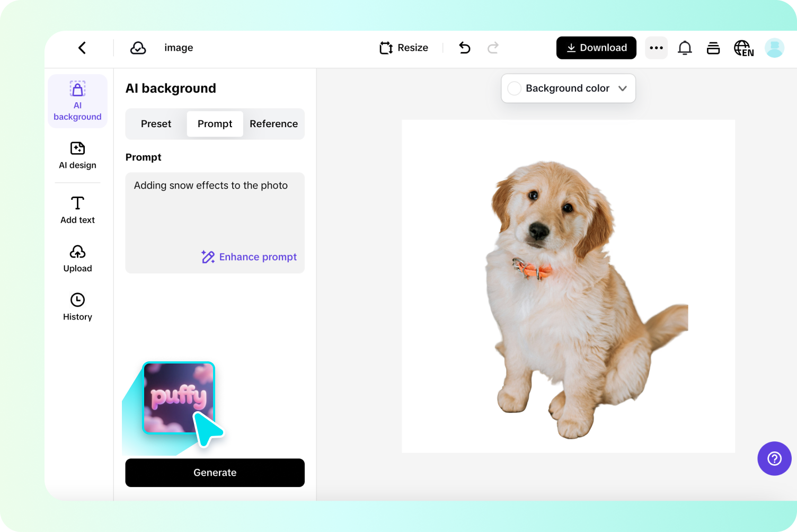This screenshot has height=532, width=797.
Task: Open the three-dots more options menu
Action: click(656, 48)
